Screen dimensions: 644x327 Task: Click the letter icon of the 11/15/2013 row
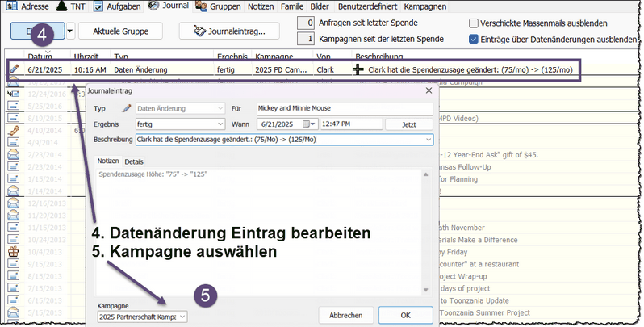[14, 228]
